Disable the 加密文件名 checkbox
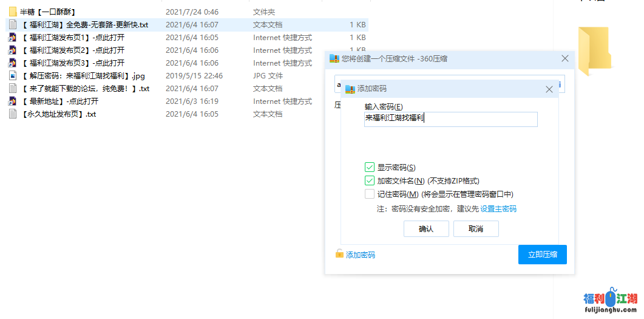644x319 pixels. pyautogui.click(x=370, y=180)
